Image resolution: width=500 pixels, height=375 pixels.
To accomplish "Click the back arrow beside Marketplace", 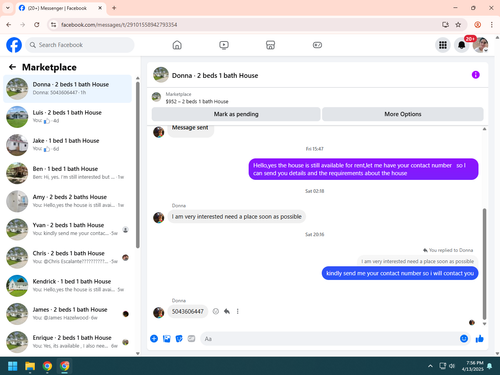I will (x=12, y=67).
